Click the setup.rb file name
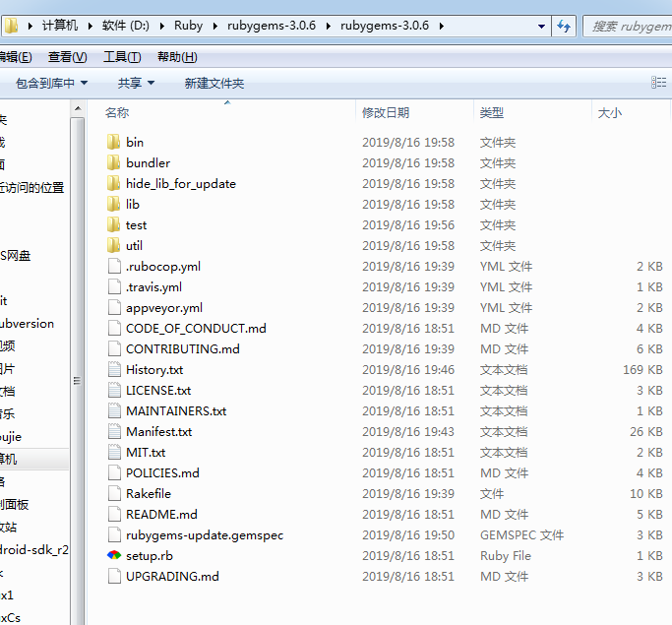The image size is (672, 625). 150,555
